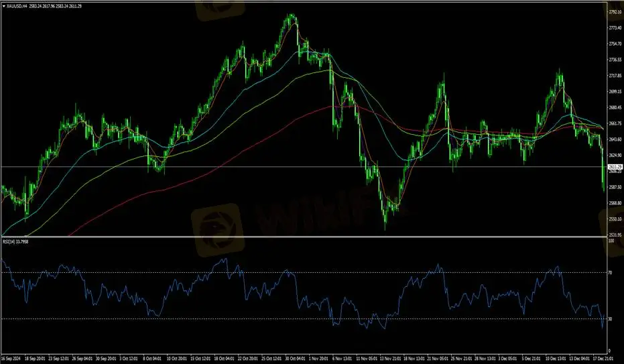The width and height of the screenshot is (624, 364).
Task: Click the 2587.50 price axis label
Action: [x=615, y=187]
